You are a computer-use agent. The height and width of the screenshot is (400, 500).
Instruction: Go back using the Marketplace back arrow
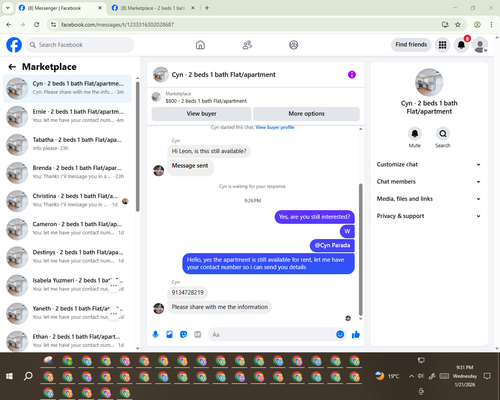[12, 67]
